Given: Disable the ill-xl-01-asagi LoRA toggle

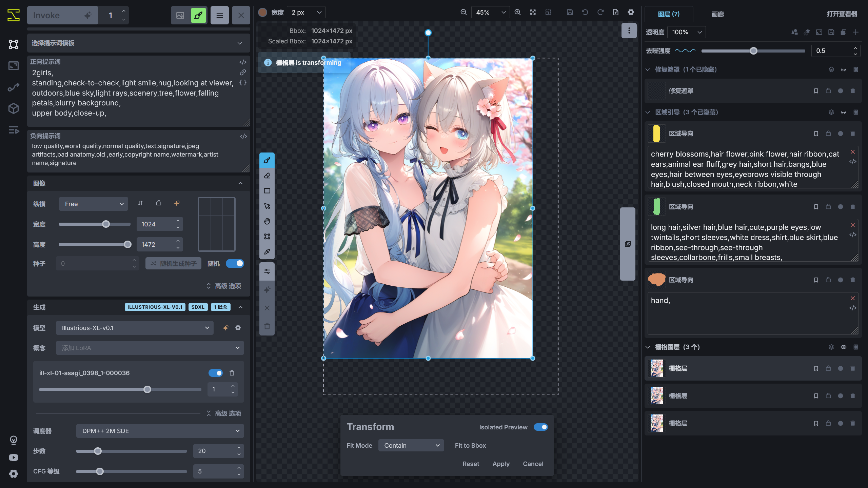Looking at the screenshot, I should (216, 373).
